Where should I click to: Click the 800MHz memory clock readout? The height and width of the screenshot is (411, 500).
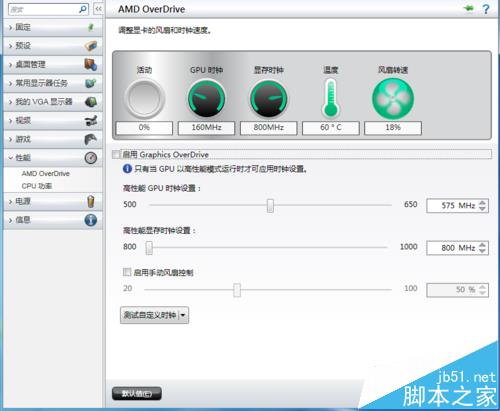268,128
